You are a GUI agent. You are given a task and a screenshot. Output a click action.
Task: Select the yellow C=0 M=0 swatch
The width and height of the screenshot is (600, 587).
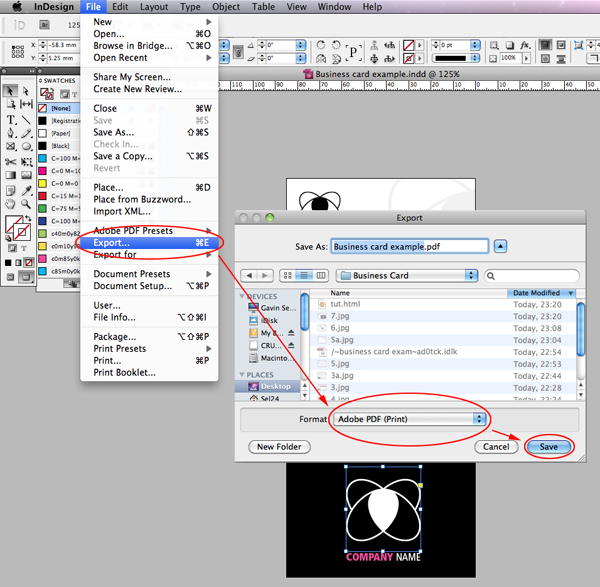[x=59, y=184]
